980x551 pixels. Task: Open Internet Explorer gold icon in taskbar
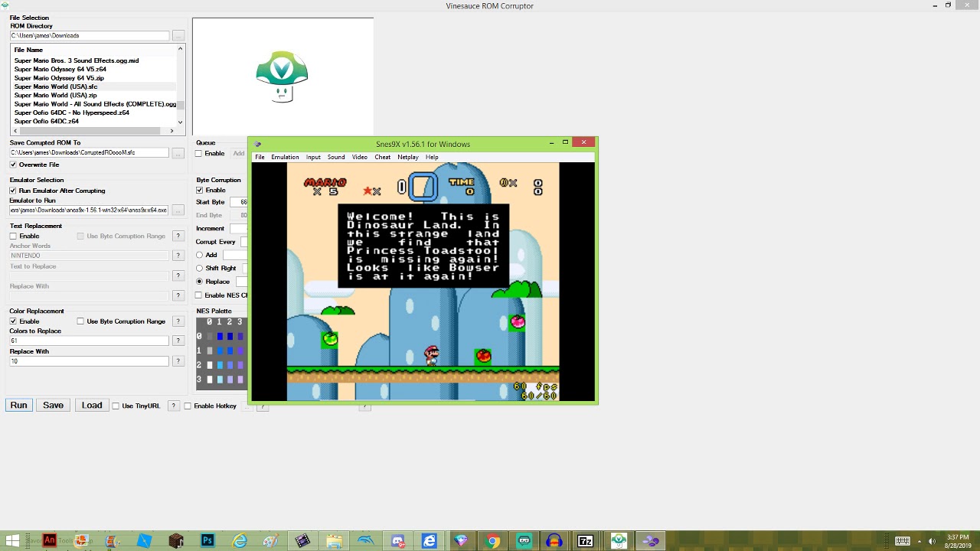coord(240,541)
